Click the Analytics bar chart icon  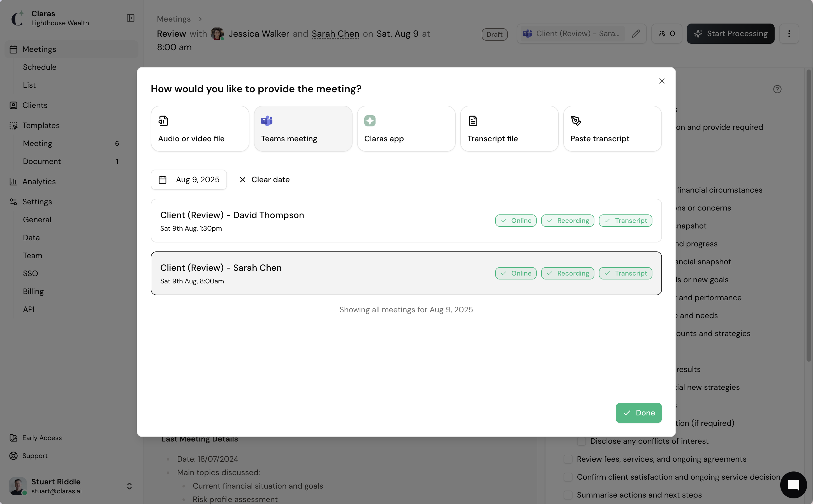[x=13, y=182]
